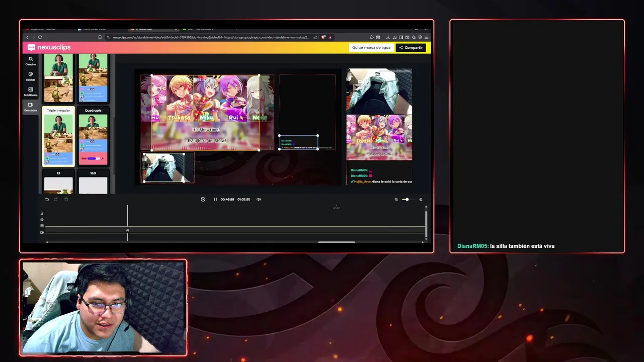
Task: Zoom out the timeline
Action: tap(396, 200)
